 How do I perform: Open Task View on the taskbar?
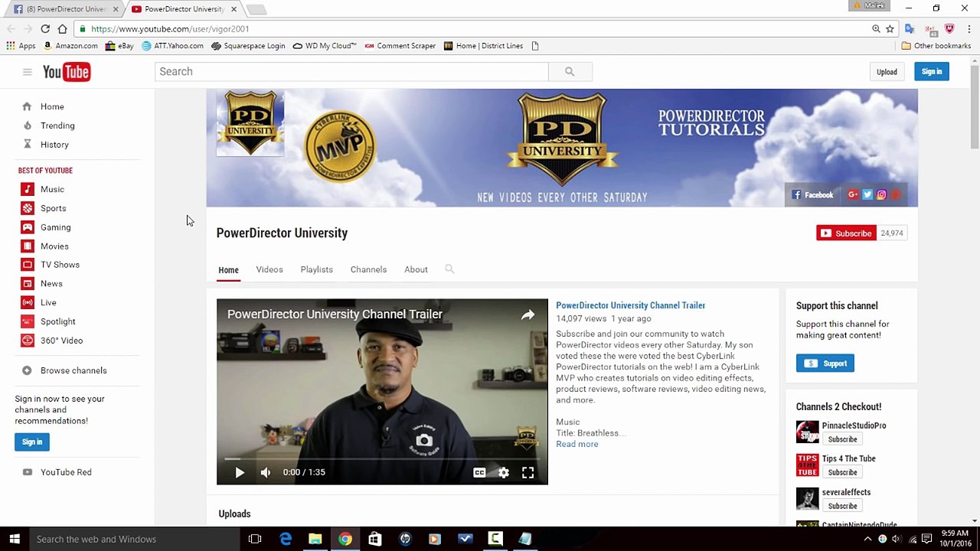[255, 539]
